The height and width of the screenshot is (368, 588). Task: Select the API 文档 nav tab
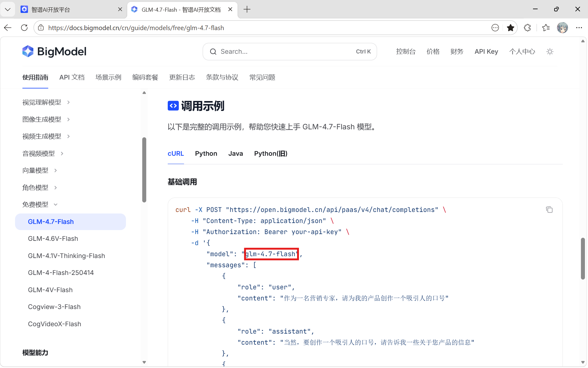point(72,77)
